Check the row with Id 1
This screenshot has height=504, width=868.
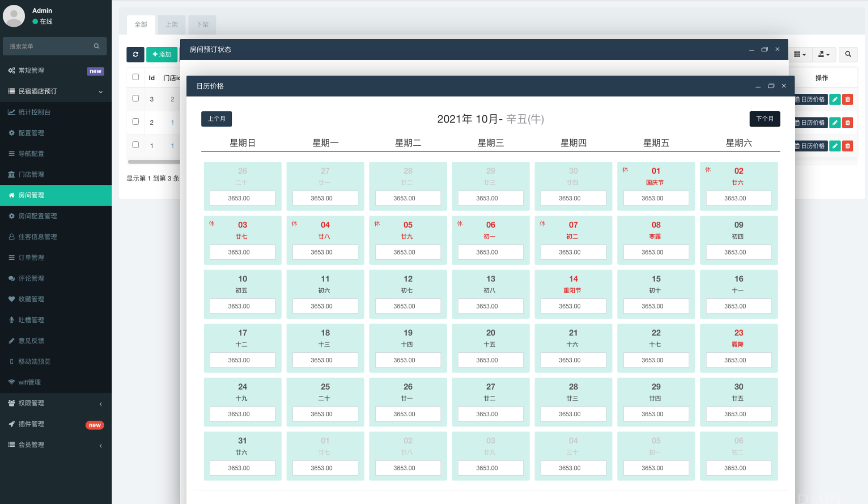(x=136, y=145)
